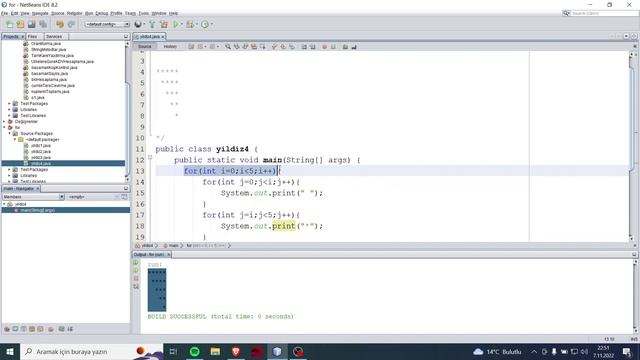Close the Navigator panel tab

point(38,189)
